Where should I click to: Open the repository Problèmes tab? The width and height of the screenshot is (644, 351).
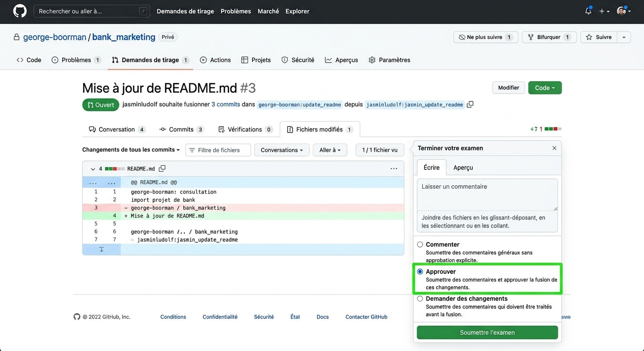pyautogui.click(x=76, y=60)
